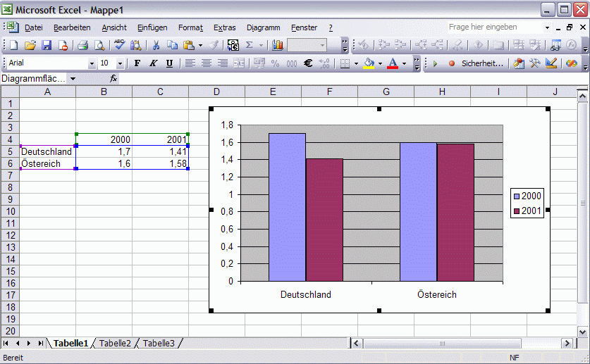The image size is (590, 364).
Task: Click the Save floppy disk icon
Action: pos(47,46)
